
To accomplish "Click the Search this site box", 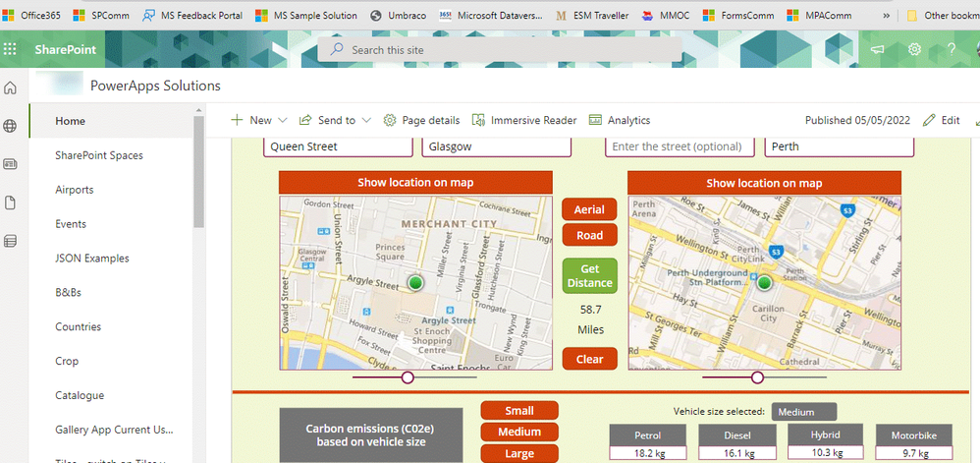I will (500, 49).
